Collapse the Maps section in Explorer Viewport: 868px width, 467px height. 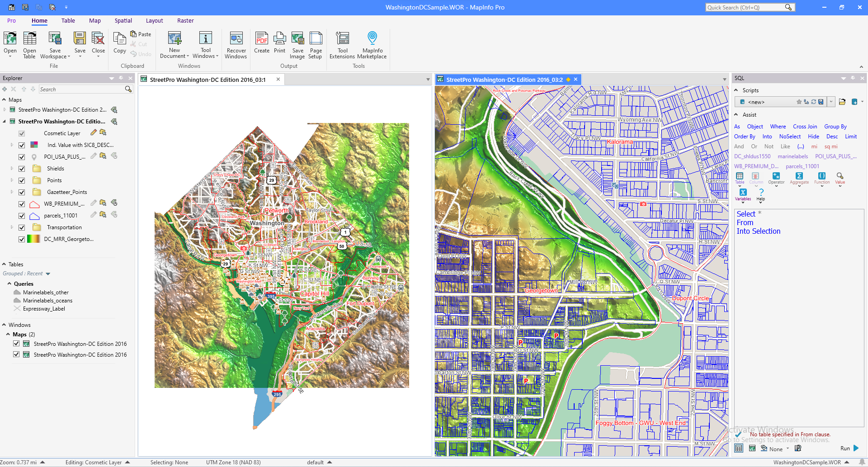coord(4,99)
